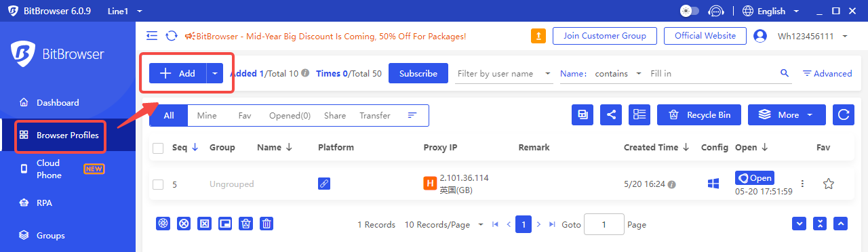This screenshot has width=868, height=252.
Task: Toggle the favorite star for profile 5
Action: click(x=828, y=184)
